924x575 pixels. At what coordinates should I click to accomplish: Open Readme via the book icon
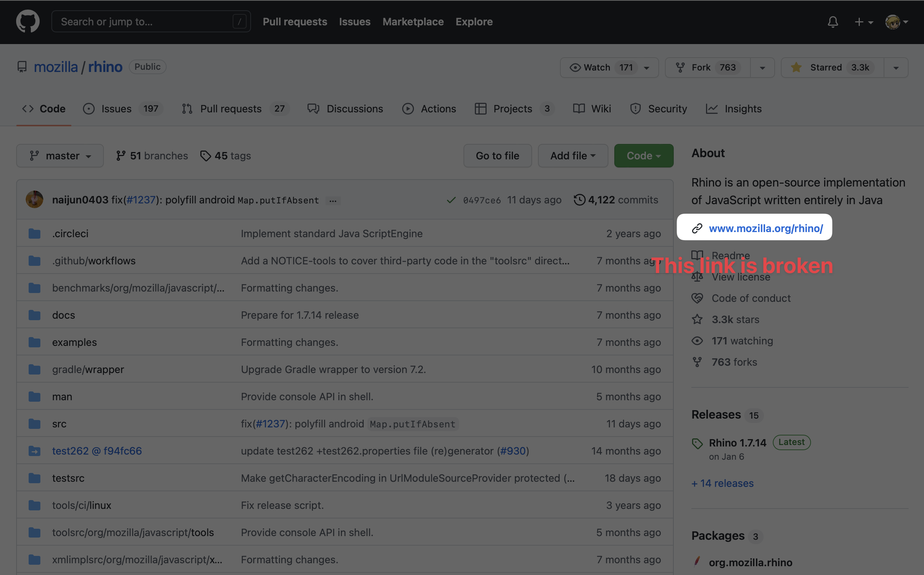coord(697,255)
